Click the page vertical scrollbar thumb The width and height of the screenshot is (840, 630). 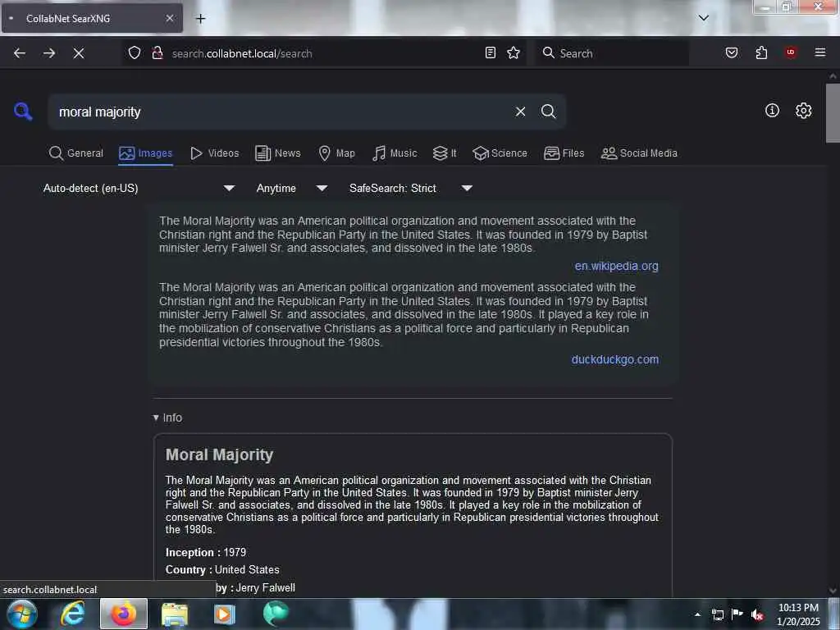(833, 112)
